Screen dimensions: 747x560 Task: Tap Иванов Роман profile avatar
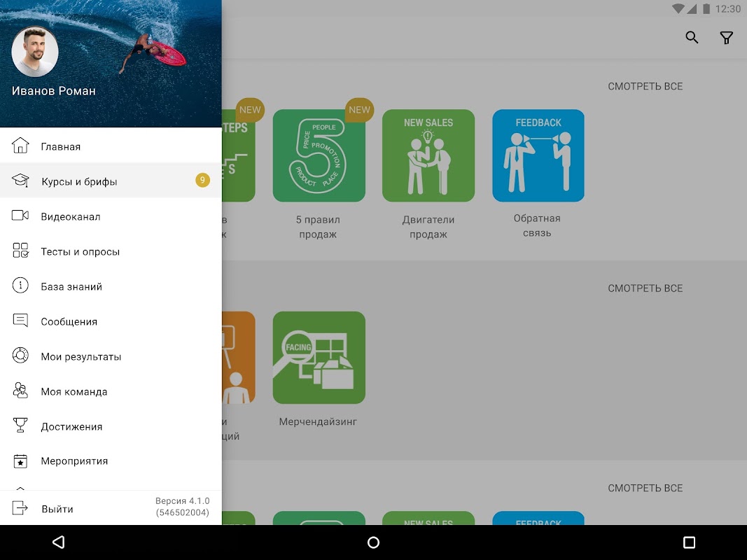[x=35, y=52]
